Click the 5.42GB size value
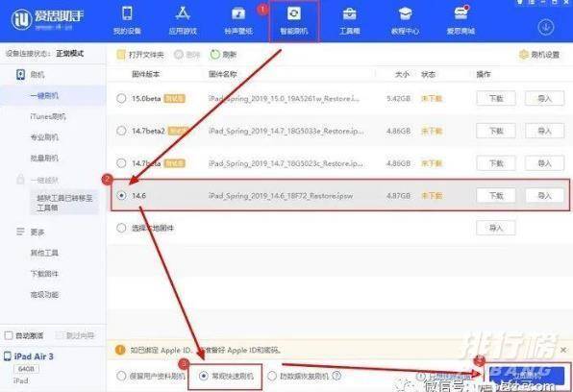The image size is (573, 392). click(398, 98)
